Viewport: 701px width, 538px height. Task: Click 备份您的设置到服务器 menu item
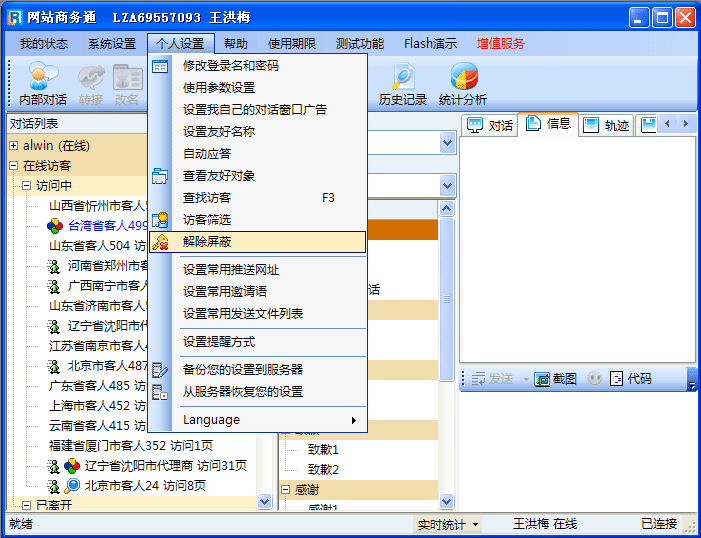pyautogui.click(x=243, y=370)
